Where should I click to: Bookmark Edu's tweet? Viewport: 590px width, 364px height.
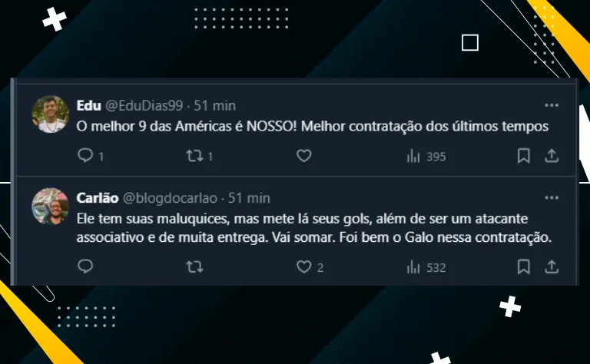(x=523, y=156)
